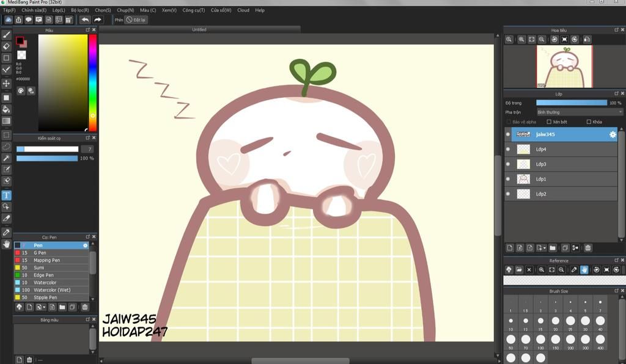Select the Gradient tool
626x364 pixels.
pyautogui.click(x=6, y=121)
